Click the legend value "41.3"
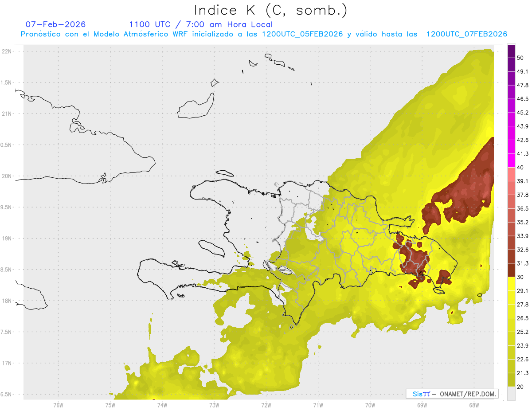 click(523, 154)
